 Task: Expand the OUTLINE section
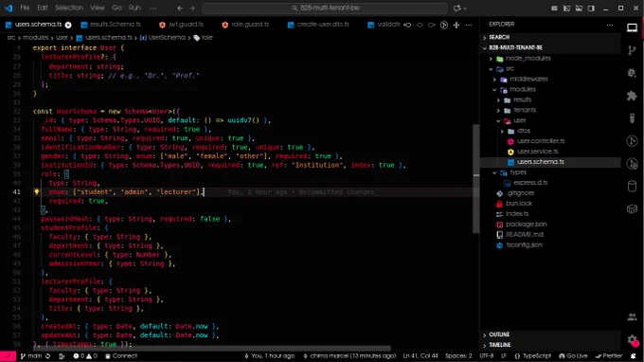click(x=550, y=335)
